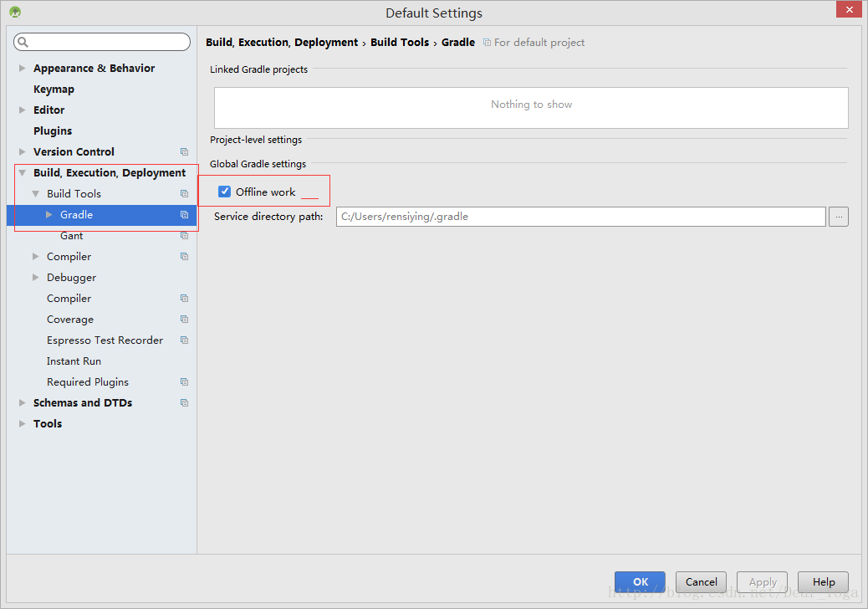Expand Version Control section arrow
Image resolution: width=868 pixels, height=609 pixels.
(22, 151)
